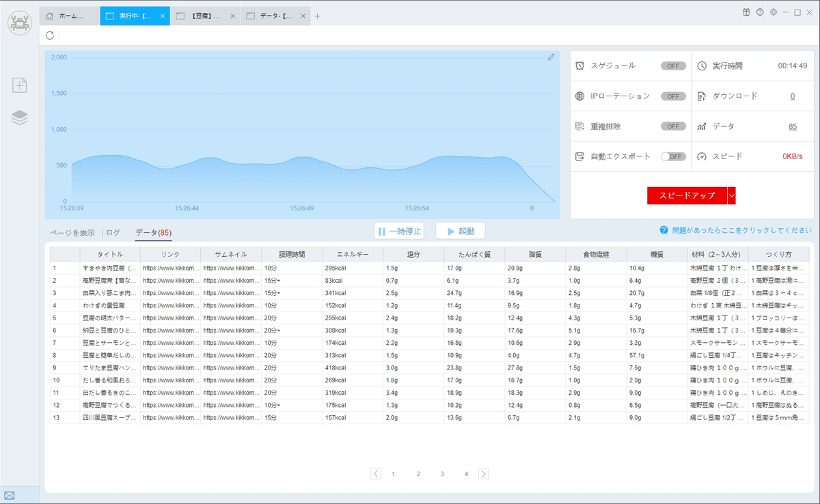Click the 起動 start button
The height and width of the screenshot is (504, 820).
tap(460, 231)
